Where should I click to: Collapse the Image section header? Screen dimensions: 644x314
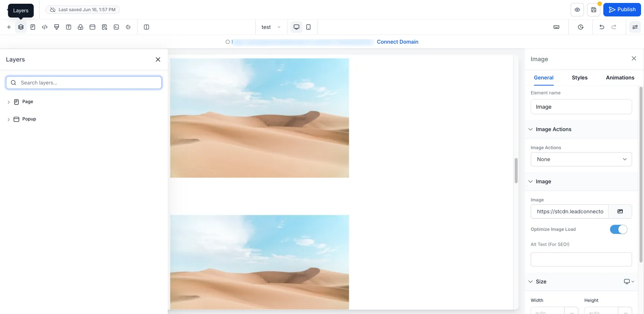tap(530, 182)
